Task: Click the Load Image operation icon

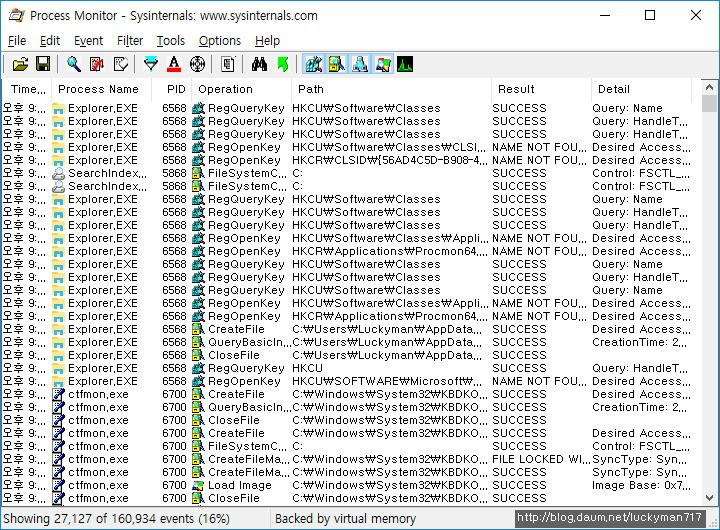Action: [198, 485]
